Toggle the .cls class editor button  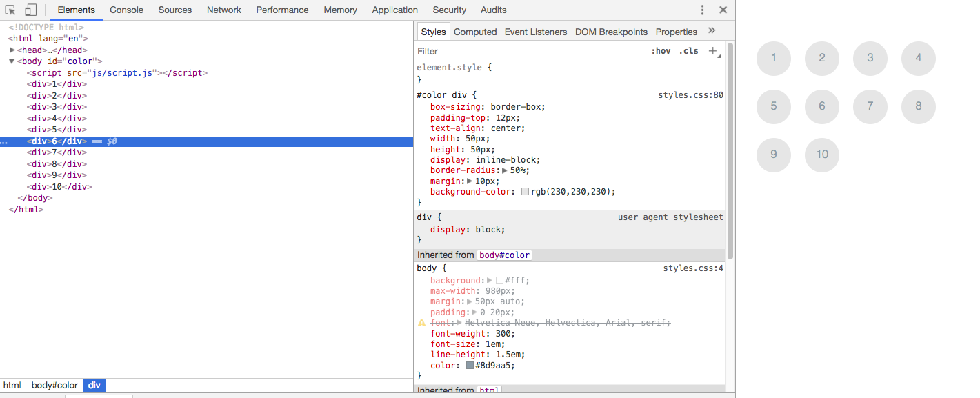[688, 51]
